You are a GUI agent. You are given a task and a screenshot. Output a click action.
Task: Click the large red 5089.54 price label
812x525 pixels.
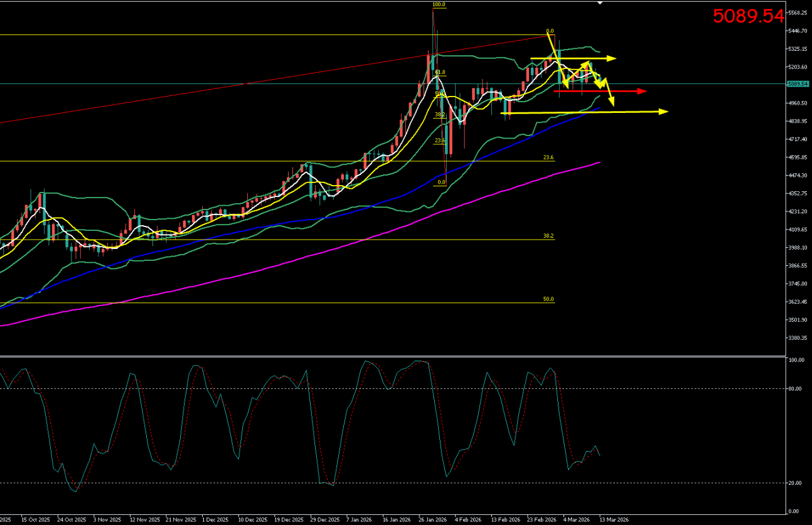coord(748,16)
